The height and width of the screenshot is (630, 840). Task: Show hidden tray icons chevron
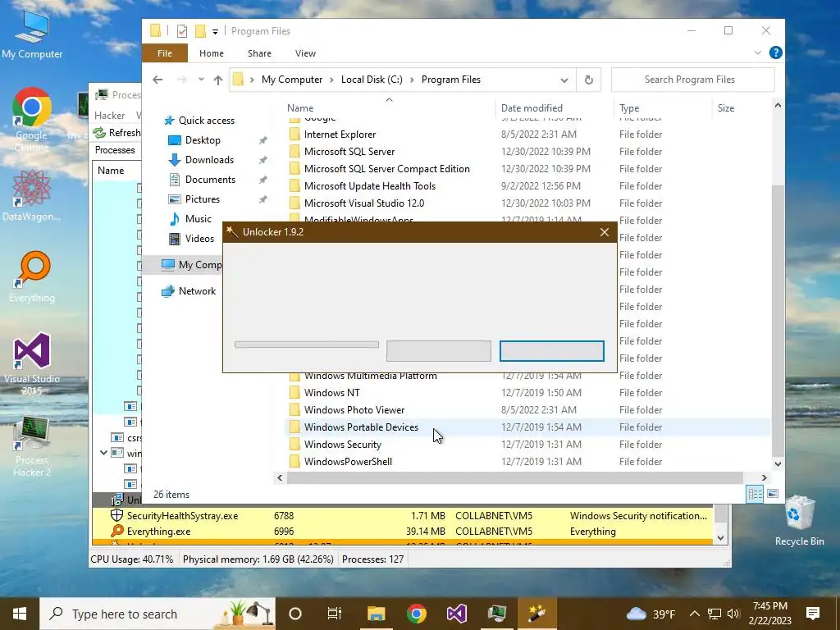[x=694, y=614]
